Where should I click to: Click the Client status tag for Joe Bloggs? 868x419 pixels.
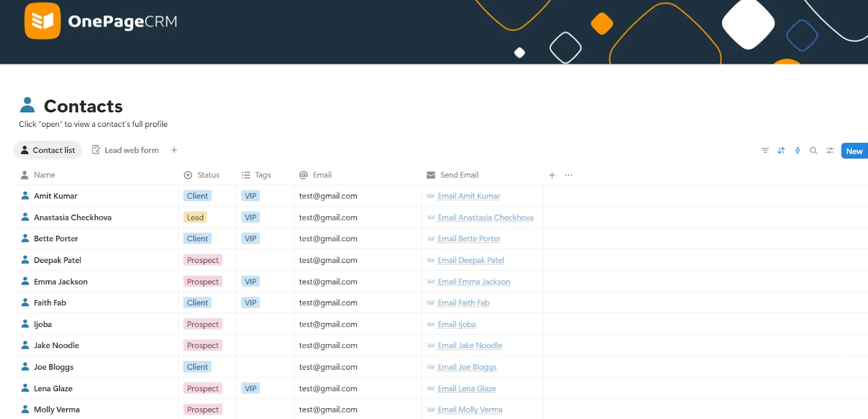coord(197,367)
